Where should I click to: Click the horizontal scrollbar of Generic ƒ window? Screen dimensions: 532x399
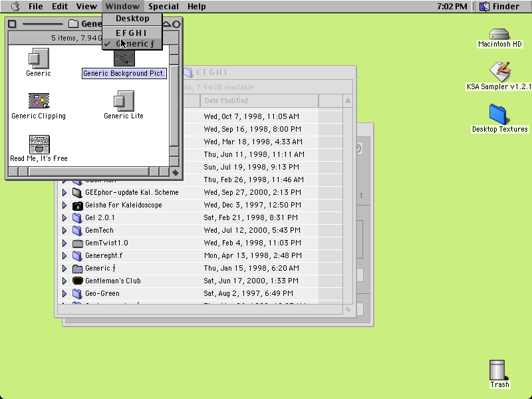(x=88, y=172)
